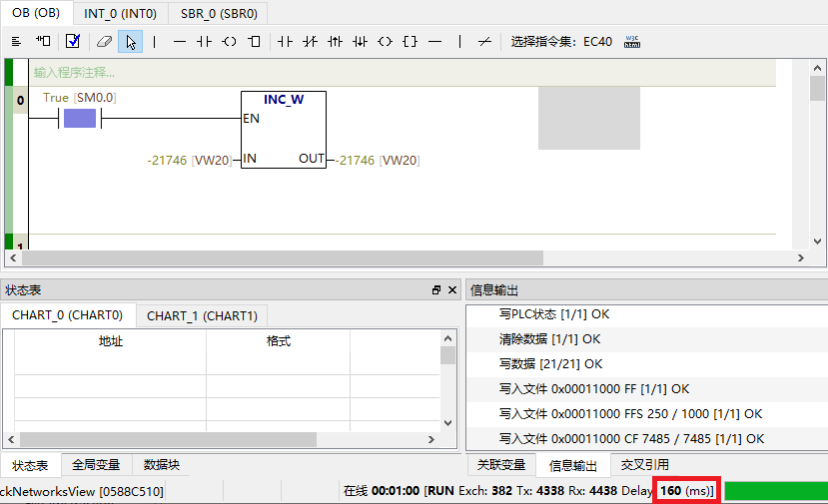Click the first toolbar list icon

(16, 42)
